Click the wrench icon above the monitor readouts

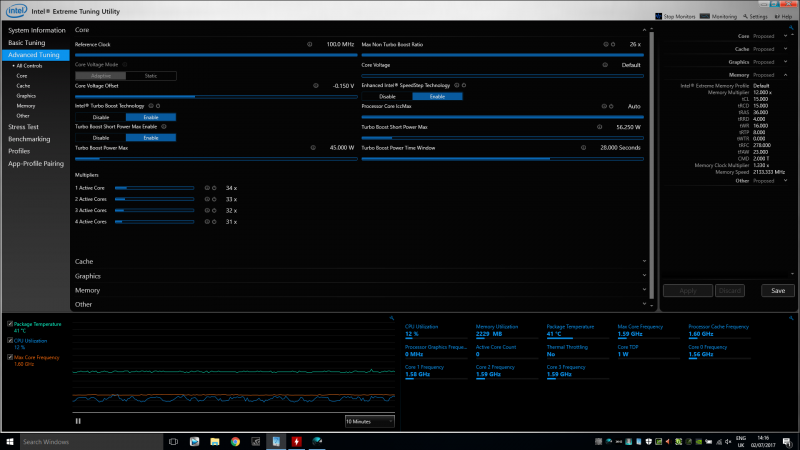[791, 318]
